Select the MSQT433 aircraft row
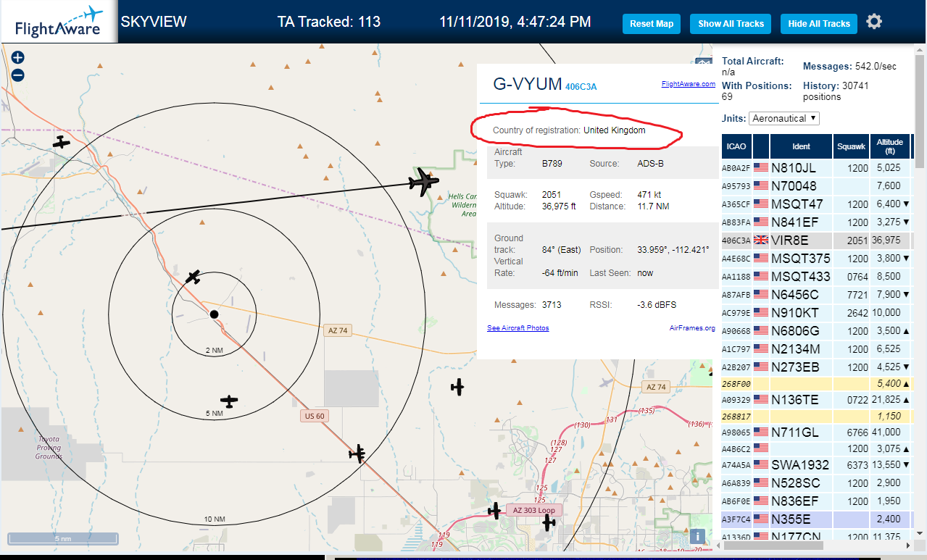This screenshot has width=927, height=560. tap(816, 276)
